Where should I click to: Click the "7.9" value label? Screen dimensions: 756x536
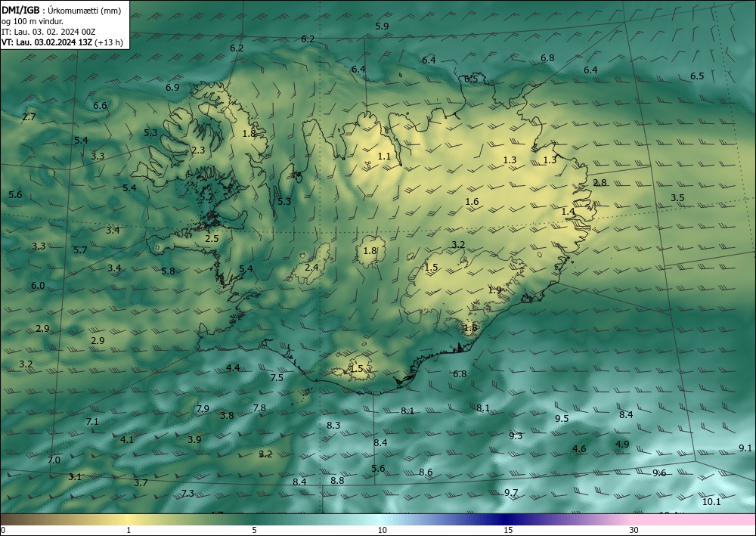[x=203, y=408]
